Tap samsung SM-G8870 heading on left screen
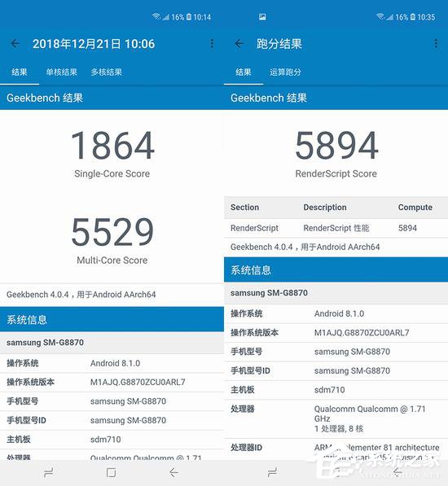Screen dimensions: 448x486 pyautogui.click(x=46, y=343)
